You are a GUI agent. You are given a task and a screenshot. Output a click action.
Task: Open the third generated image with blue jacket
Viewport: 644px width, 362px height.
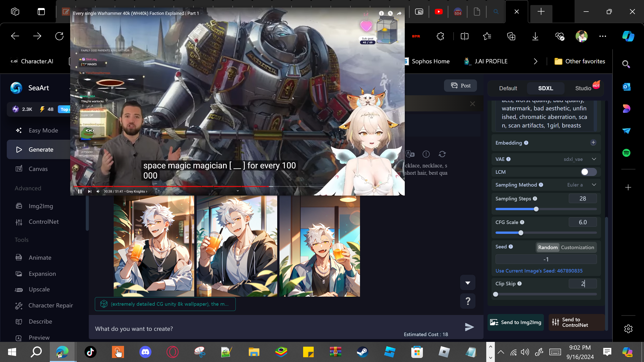[320, 246]
